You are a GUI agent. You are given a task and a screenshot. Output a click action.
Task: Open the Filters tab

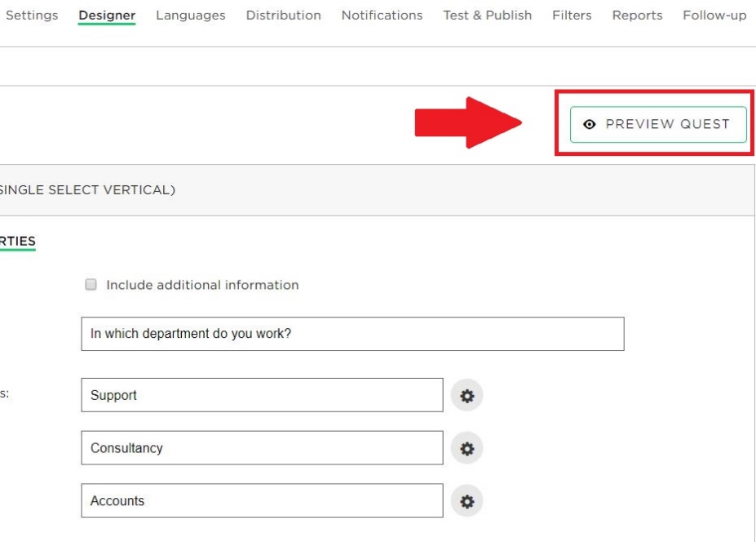coord(572,16)
